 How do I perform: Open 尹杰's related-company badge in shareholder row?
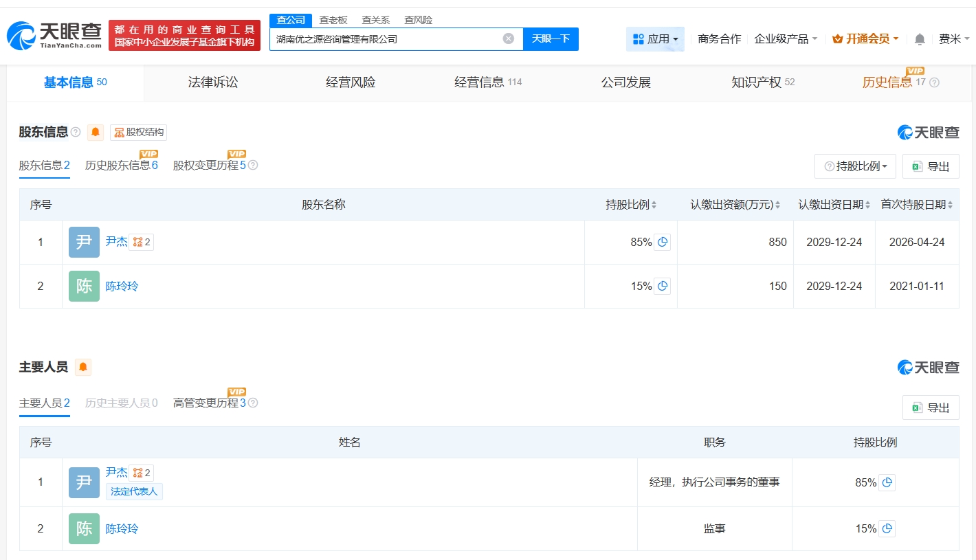click(x=142, y=242)
